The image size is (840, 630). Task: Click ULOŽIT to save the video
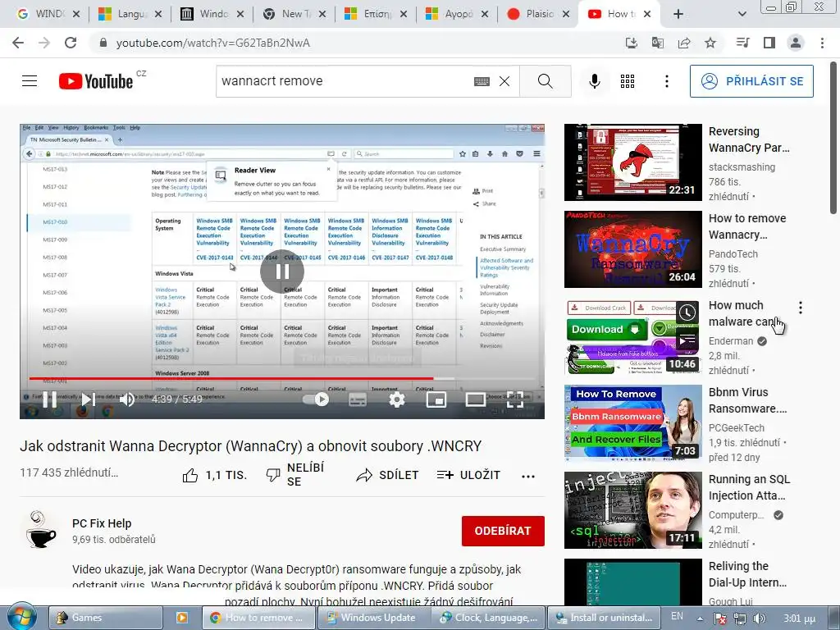[468, 475]
